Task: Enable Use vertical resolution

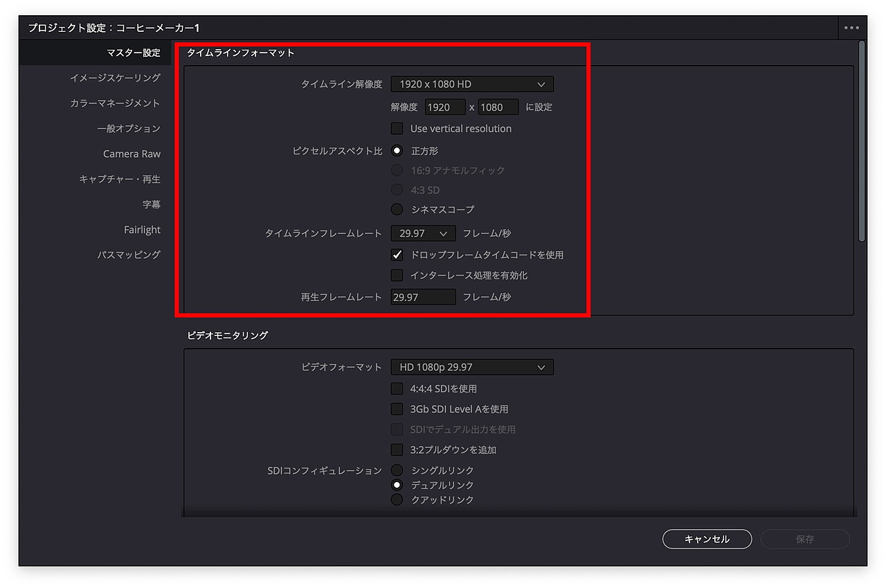Action: point(397,128)
